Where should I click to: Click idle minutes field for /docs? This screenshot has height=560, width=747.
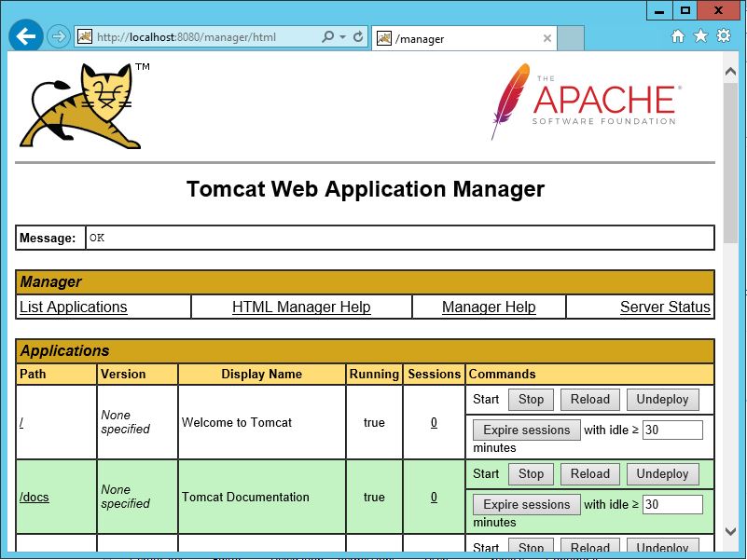[x=672, y=504]
